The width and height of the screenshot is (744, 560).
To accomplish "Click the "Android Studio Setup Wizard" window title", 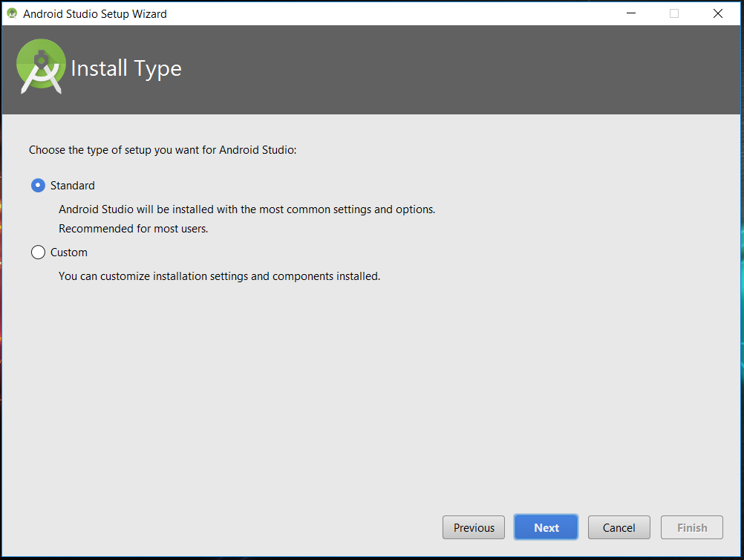I will (95, 14).
